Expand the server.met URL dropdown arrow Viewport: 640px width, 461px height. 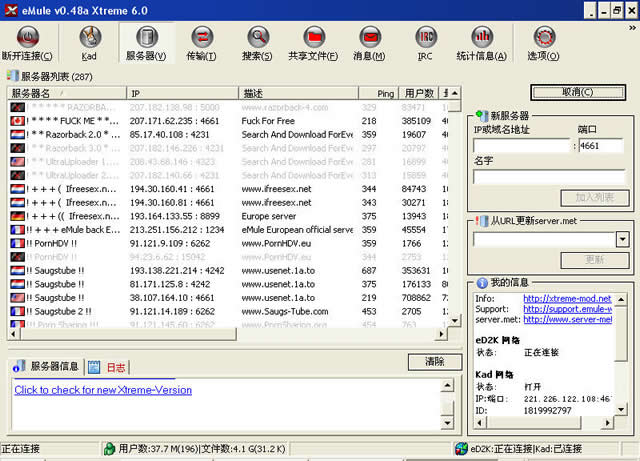622,239
